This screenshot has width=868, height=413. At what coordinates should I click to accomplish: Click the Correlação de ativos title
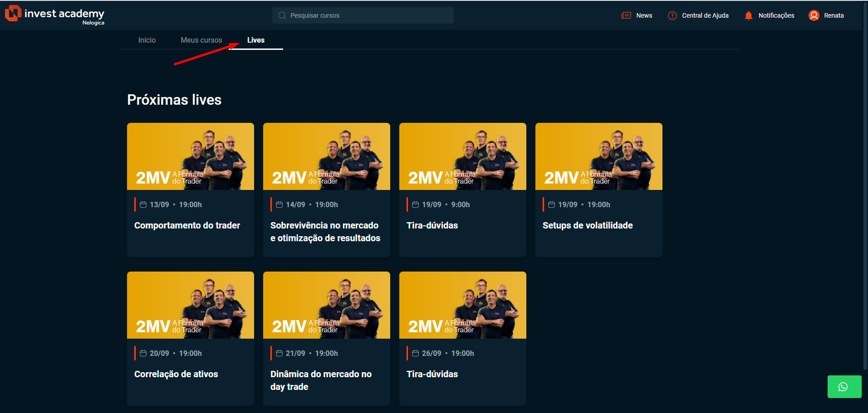point(176,374)
